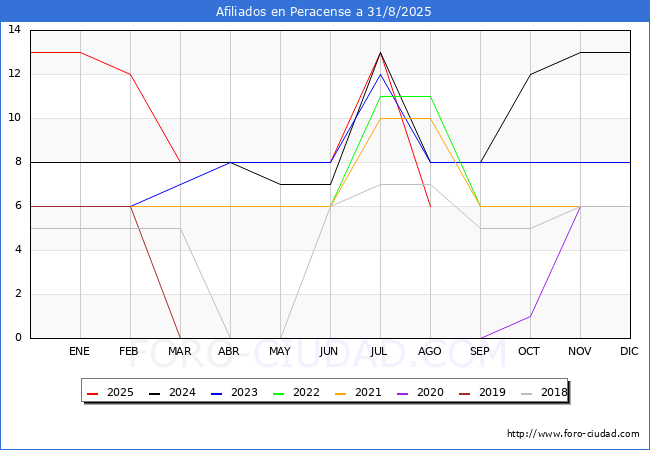Open the www.foro-ciudad.com link
The width and height of the screenshot is (650, 450).
coord(573,434)
